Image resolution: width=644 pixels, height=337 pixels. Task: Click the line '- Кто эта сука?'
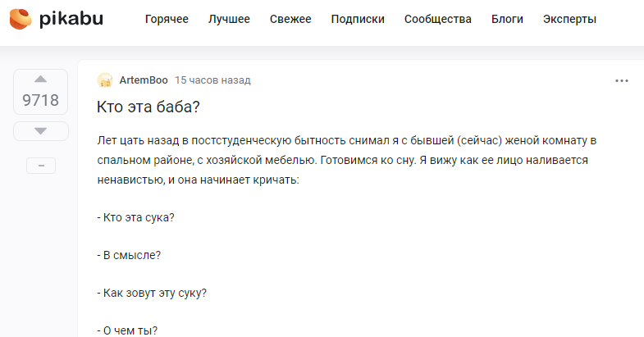tap(135, 217)
